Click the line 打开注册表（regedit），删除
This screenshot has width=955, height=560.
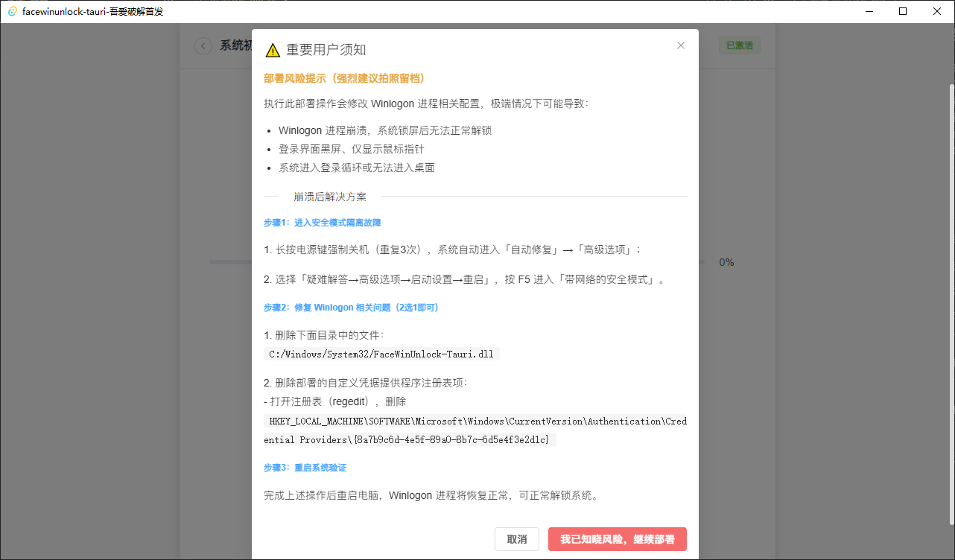[335, 401]
